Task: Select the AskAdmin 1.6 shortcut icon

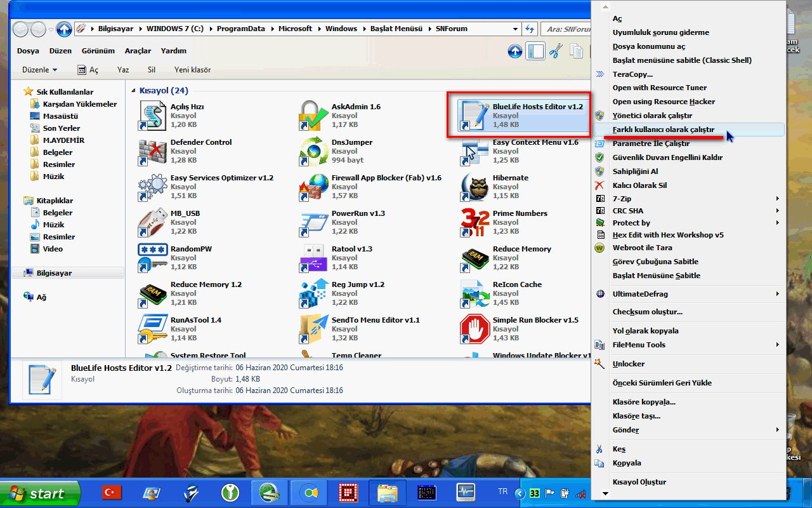Action: coord(314,116)
